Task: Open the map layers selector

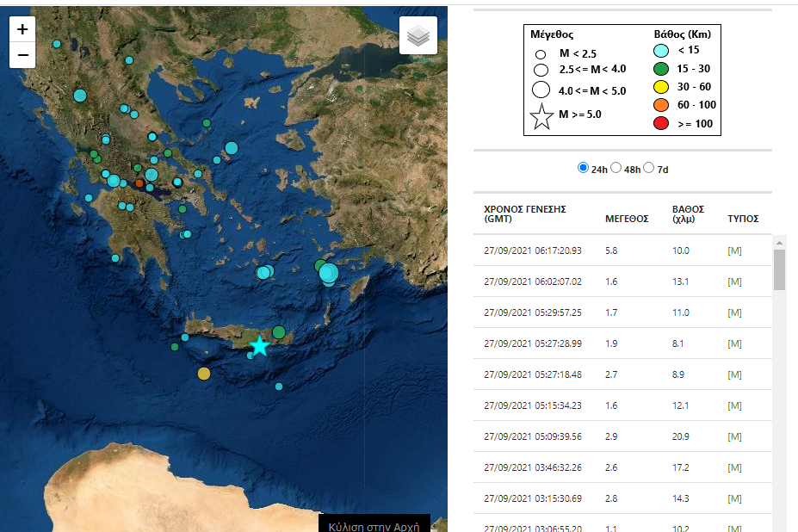Action: tap(418, 35)
